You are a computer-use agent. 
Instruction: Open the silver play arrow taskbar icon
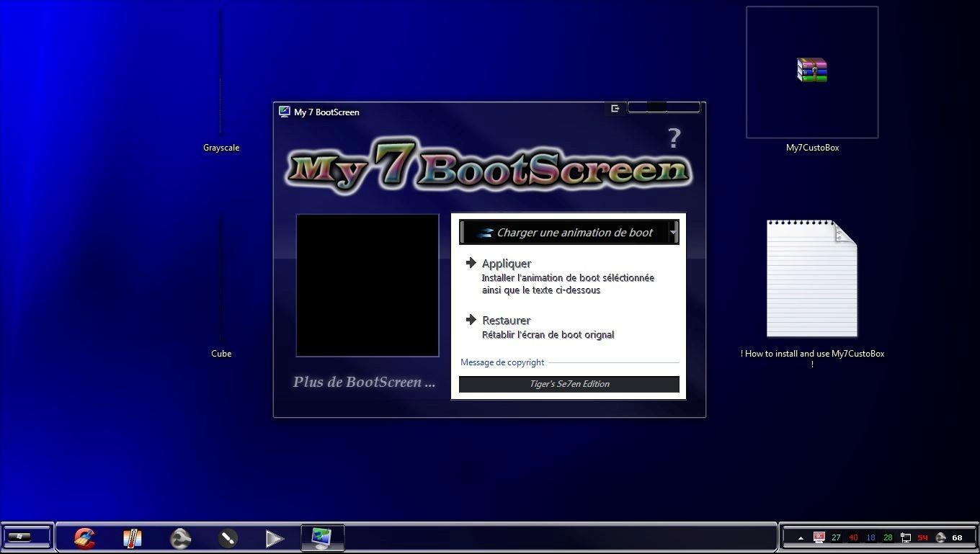coord(275,538)
